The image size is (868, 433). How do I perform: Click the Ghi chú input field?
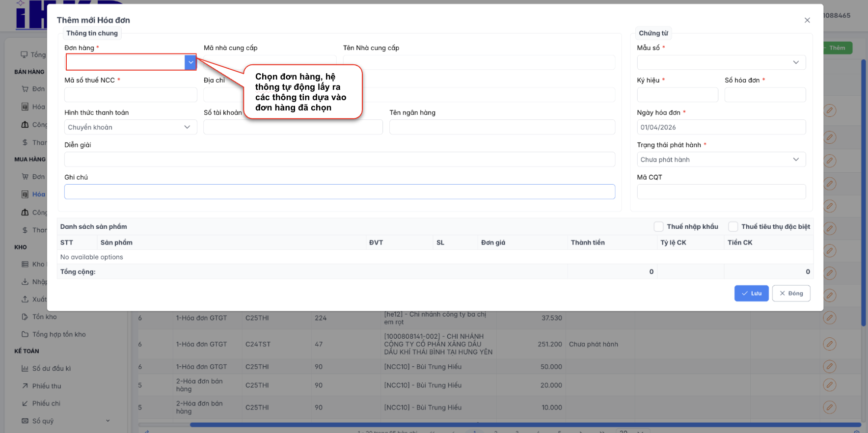[x=339, y=191]
